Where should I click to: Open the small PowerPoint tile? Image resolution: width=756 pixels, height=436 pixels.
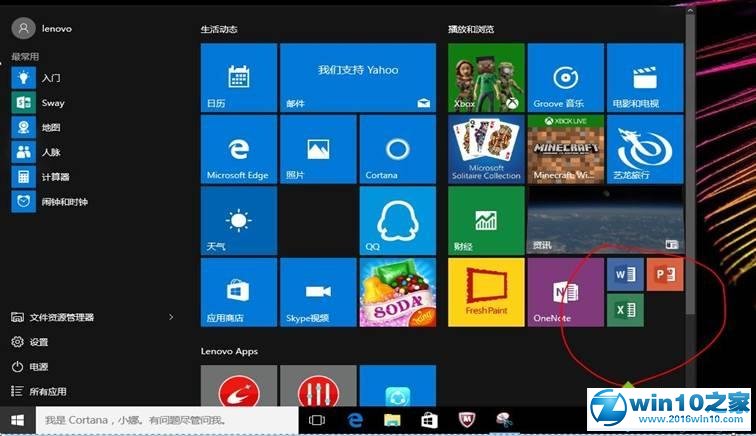(x=664, y=274)
